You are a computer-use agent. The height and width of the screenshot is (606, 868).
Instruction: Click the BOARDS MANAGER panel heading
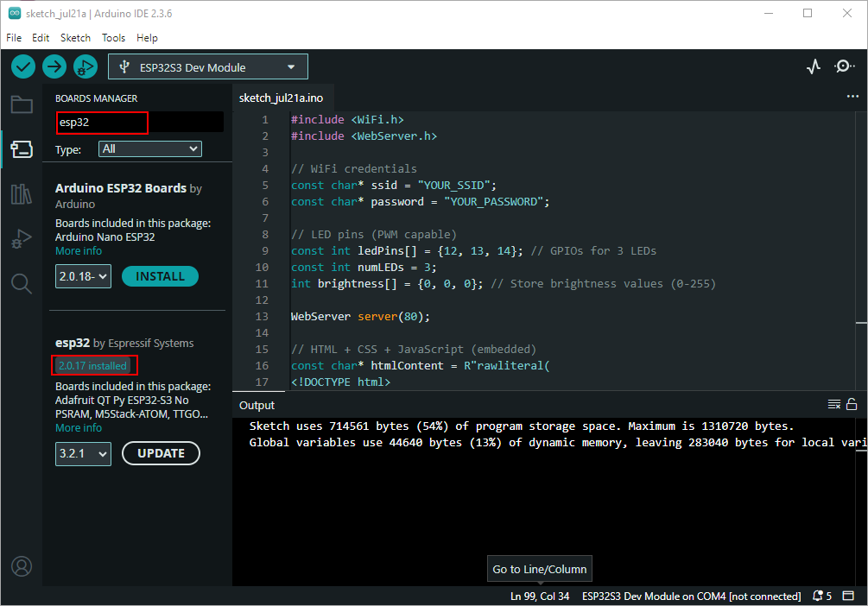(97, 98)
